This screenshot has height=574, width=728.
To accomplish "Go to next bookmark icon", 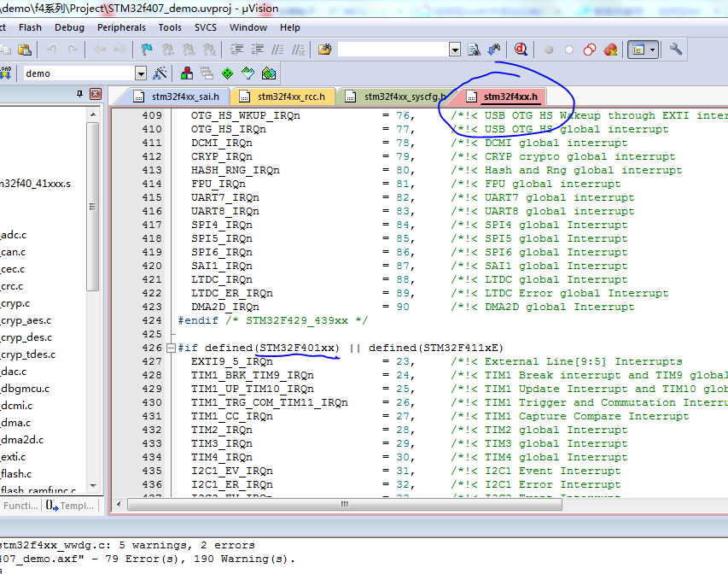I will (189, 50).
